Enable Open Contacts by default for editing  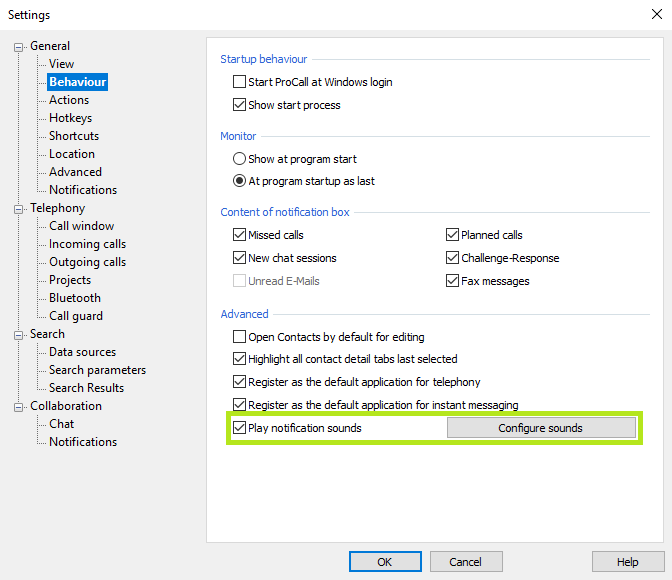pyautogui.click(x=239, y=337)
